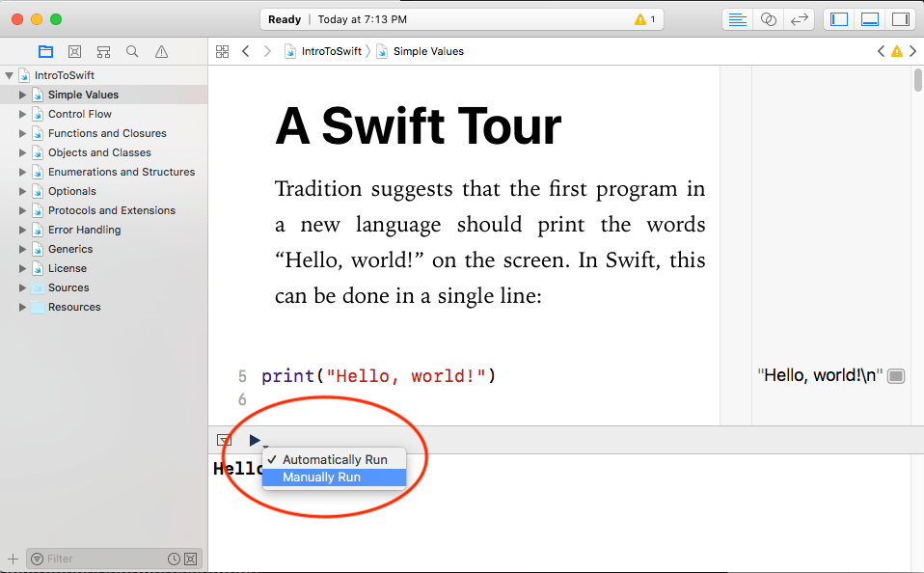Screen dimensions: 924x573
Task: Expand Protocols and Extensions page
Action: click(x=22, y=210)
